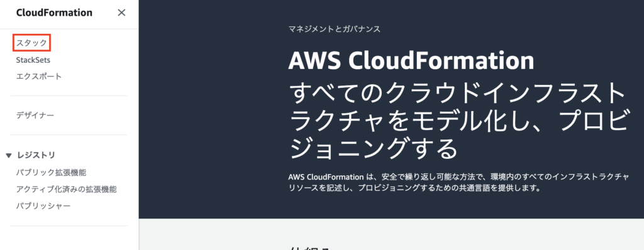Image resolution: width=644 pixels, height=250 pixels.
Task: Open the エクスポート sidebar link
Action: 39,77
